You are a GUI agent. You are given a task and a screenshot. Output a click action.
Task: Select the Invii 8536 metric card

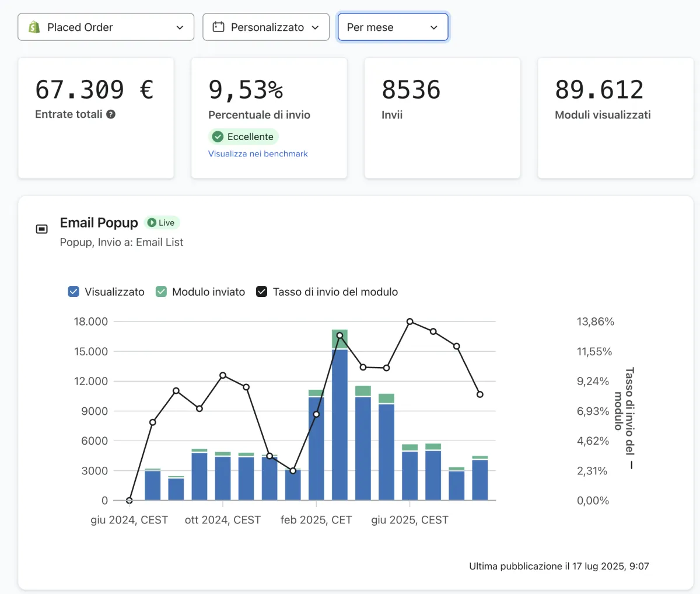click(442, 118)
